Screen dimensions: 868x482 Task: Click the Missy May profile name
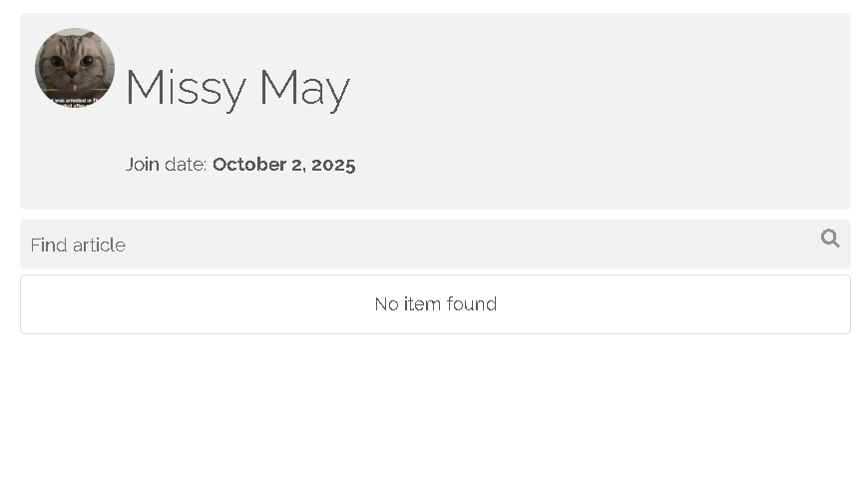pyautogui.click(x=237, y=88)
